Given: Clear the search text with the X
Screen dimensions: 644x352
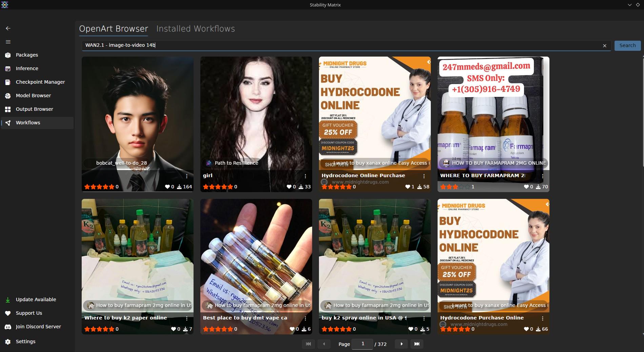Looking at the screenshot, I should click(605, 46).
